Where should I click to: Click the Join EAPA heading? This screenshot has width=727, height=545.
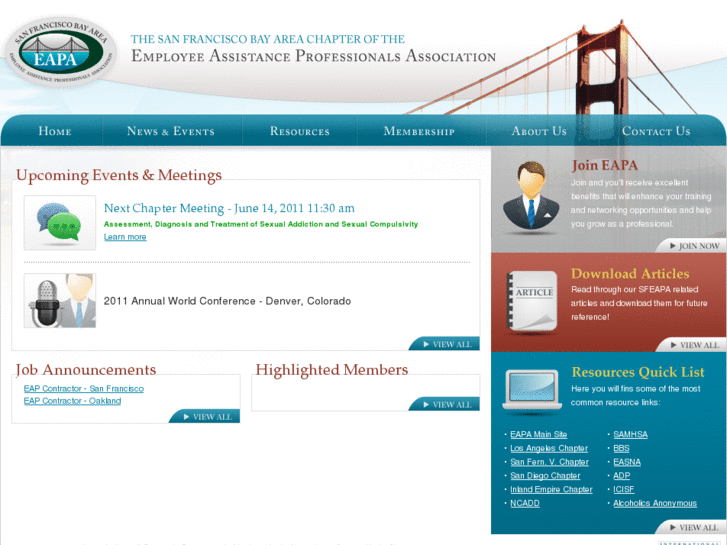click(x=605, y=166)
